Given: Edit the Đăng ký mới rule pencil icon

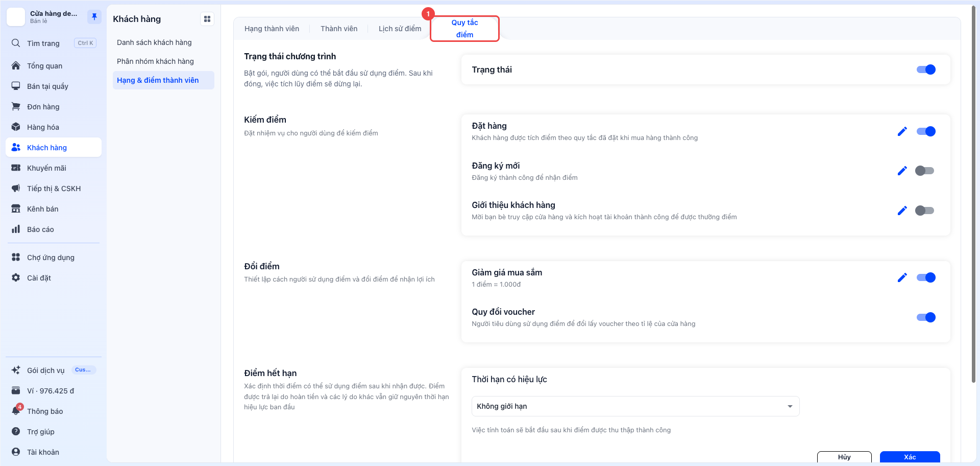Looking at the screenshot, I should 902,171.
